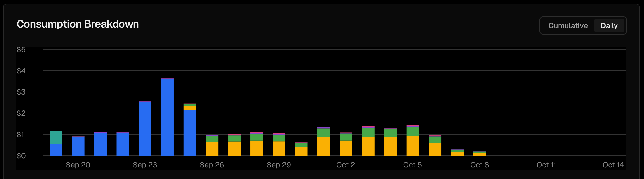Click the "Oct 11" axis label
This screenshot has width=644, height=179.
[x=546, y=165]
